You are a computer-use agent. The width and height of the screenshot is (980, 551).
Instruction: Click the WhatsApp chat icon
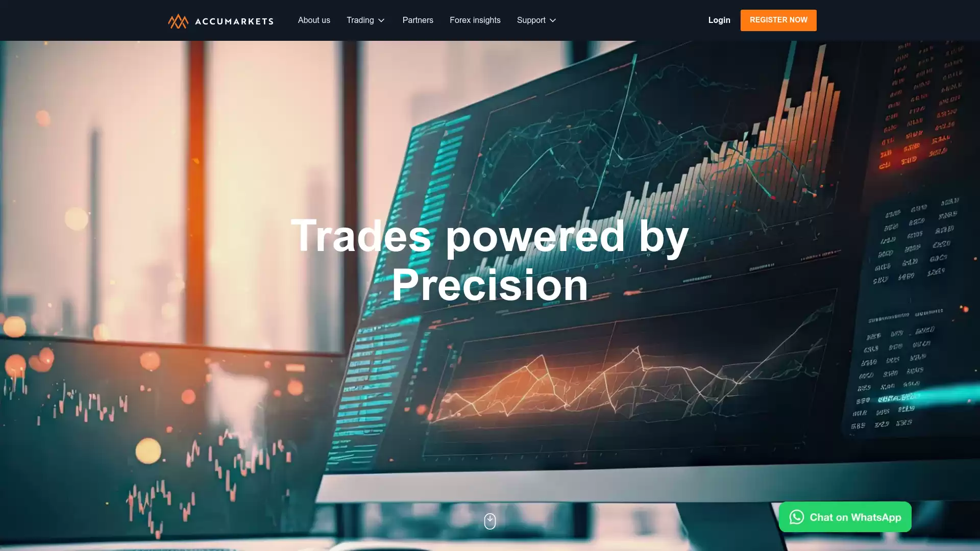[796, 516]
